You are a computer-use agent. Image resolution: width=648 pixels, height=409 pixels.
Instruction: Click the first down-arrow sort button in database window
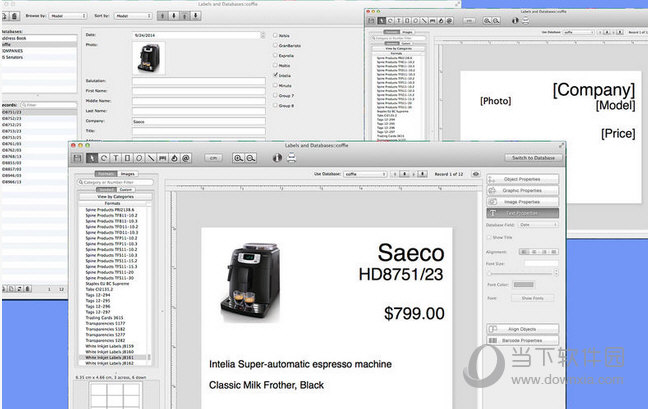coord(174,16)
